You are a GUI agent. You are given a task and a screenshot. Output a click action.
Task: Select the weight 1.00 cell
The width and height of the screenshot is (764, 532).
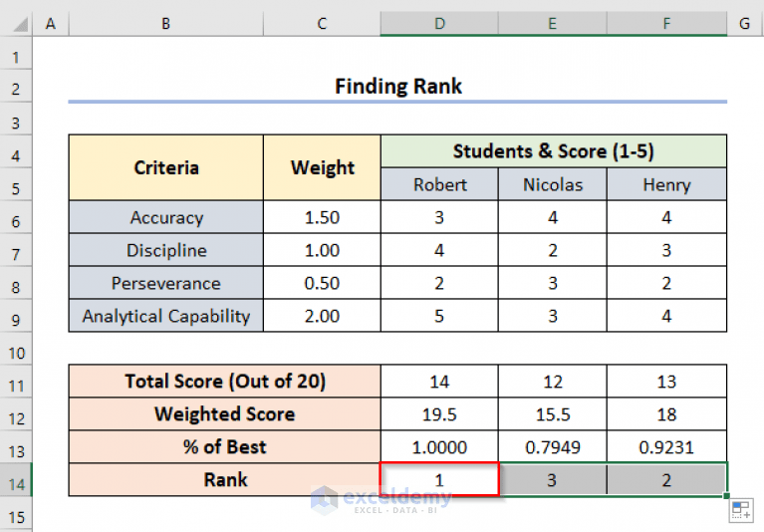click(x=322, y=250)
